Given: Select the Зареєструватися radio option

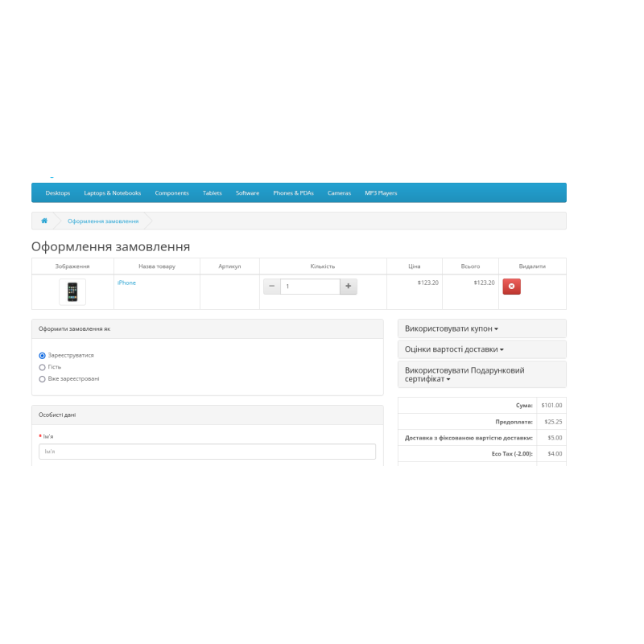Looking at the screenshot, I should coord(42,354).
